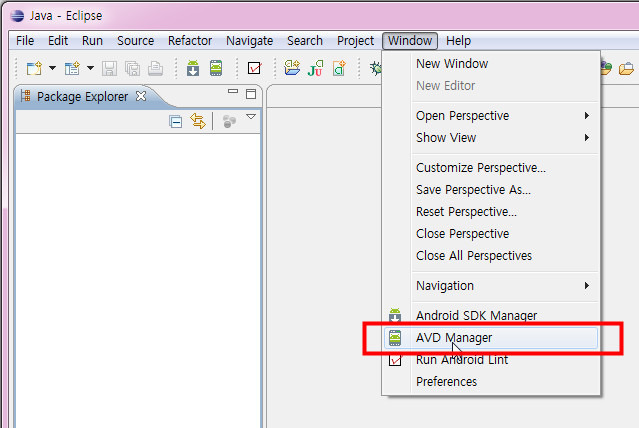The width and height of the screenshot is (639, 428).
Task: Click the Package Explorer tab icon
Action: click(26, 96)
